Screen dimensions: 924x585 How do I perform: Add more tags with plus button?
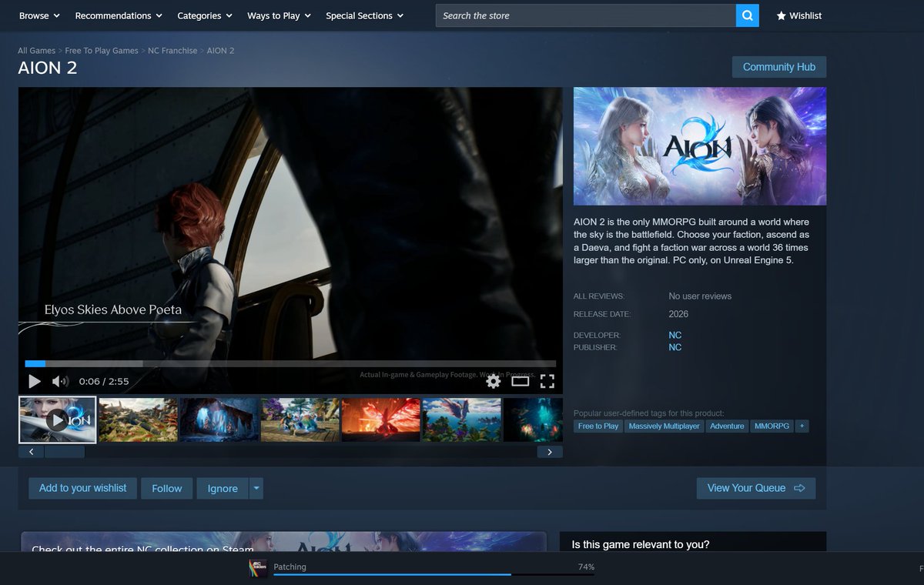802,426
